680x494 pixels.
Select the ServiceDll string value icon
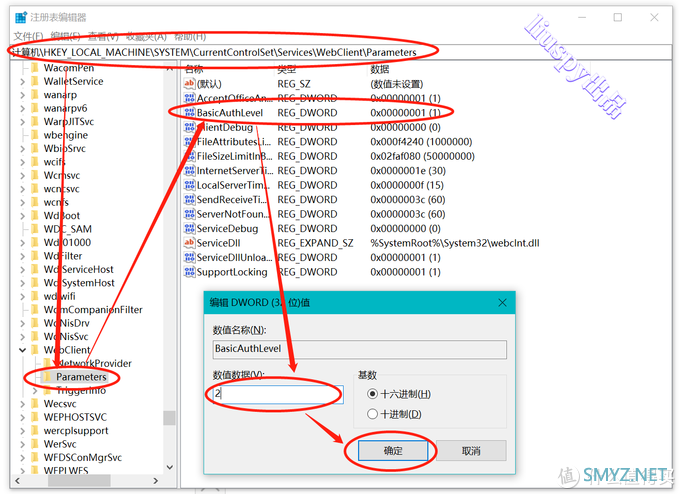[189, 243]
